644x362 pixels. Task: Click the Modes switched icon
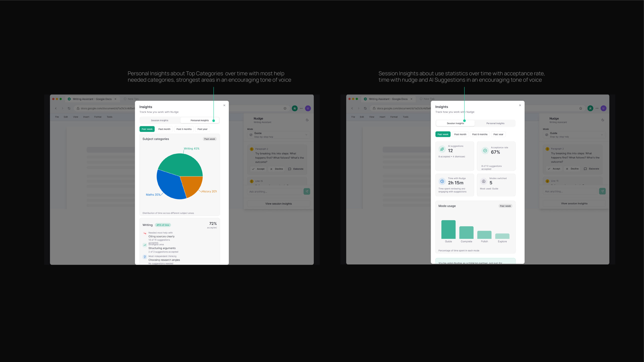click(484, 181)
